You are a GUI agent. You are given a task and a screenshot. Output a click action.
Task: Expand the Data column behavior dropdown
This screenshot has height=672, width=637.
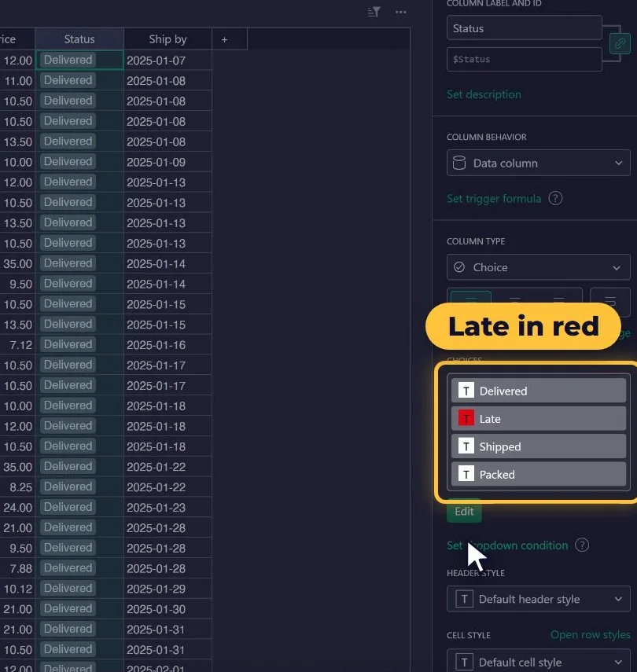pyautogui.click(x=539, y=163)
